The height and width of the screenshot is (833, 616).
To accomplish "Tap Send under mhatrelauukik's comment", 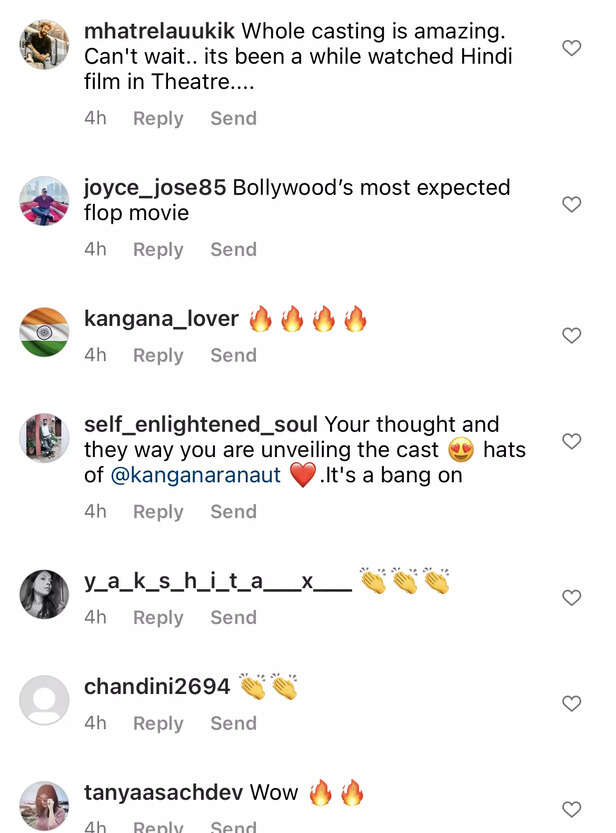I will pos(233,118).
